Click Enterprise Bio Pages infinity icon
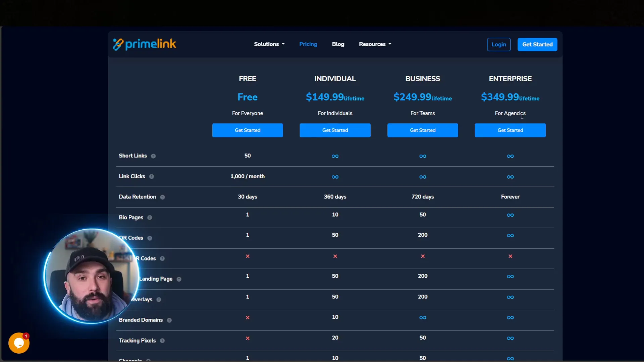 tap(510, 215)
